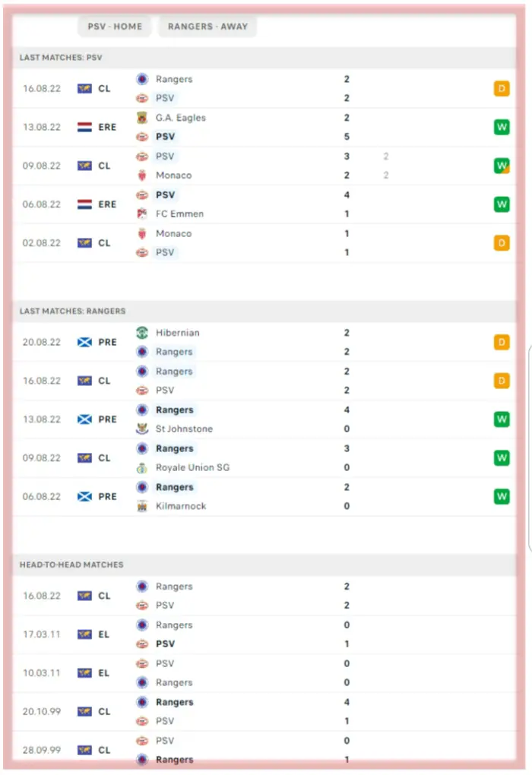The height and width of the screenshot is (775, 532).
Task: Click the EL competition icon for 17.03.11
Action: pos(84,634)
